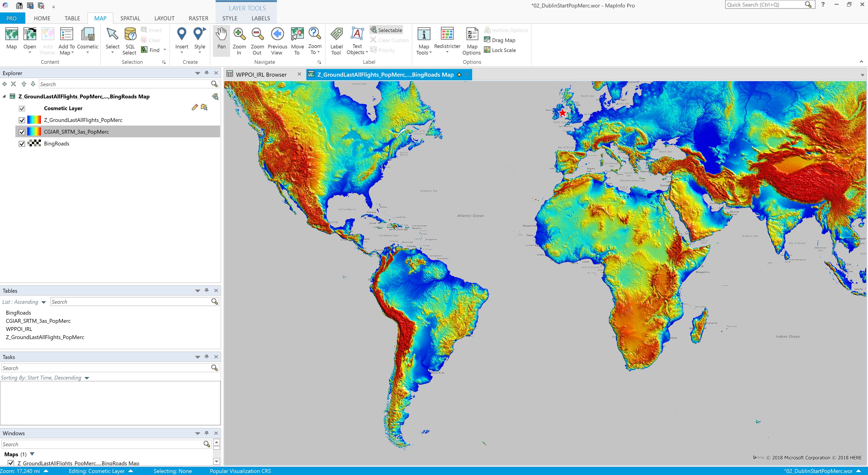Click the Find button in Selection
The width and height of the screenshot is (868, 475).
coord(151,50)
